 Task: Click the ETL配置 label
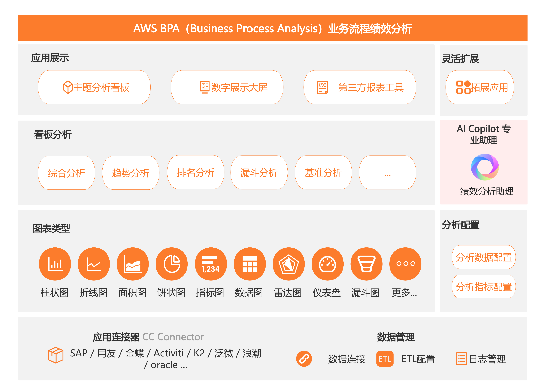pos(418,359)
